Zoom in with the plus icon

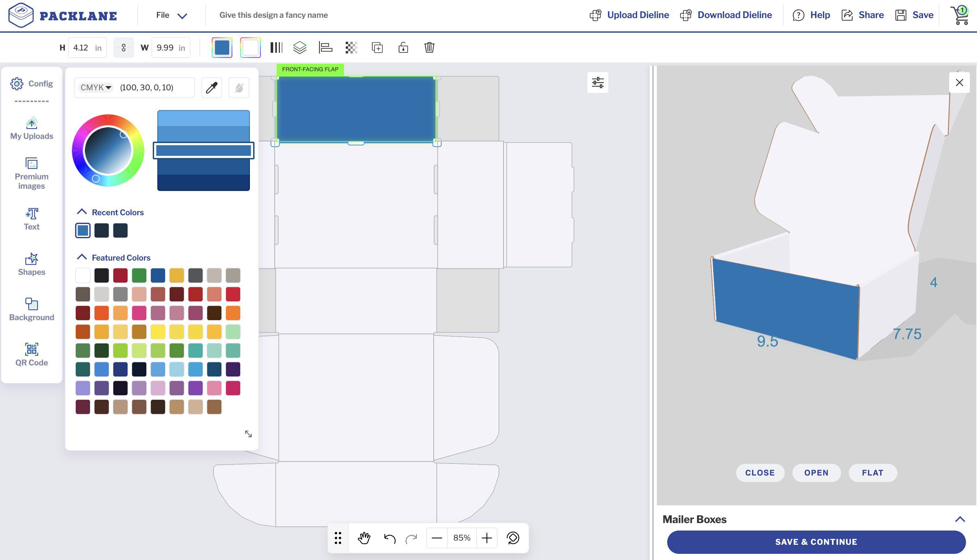coord(487,538)
